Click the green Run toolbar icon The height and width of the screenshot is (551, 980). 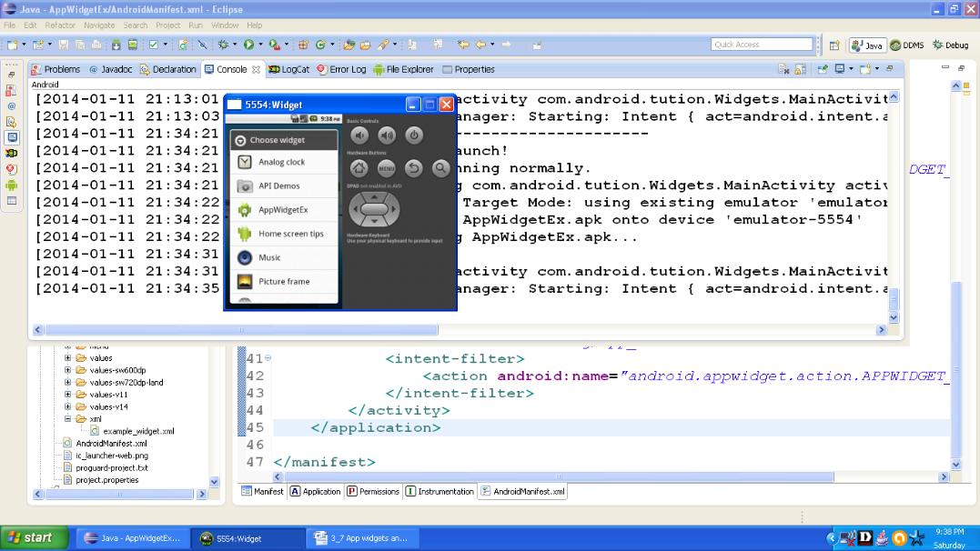(248, 45)
